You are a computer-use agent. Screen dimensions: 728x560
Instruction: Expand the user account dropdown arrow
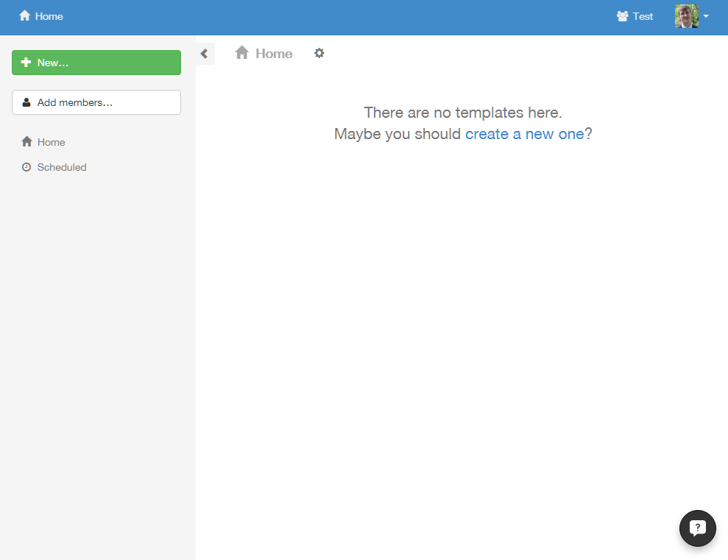click(x=706, y=16)
